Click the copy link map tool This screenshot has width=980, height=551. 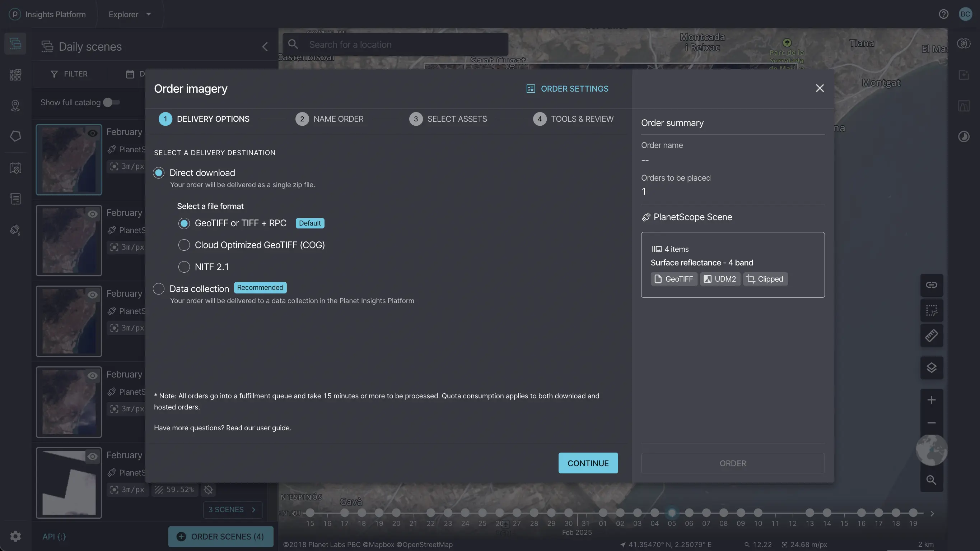(x=931, y=285)
